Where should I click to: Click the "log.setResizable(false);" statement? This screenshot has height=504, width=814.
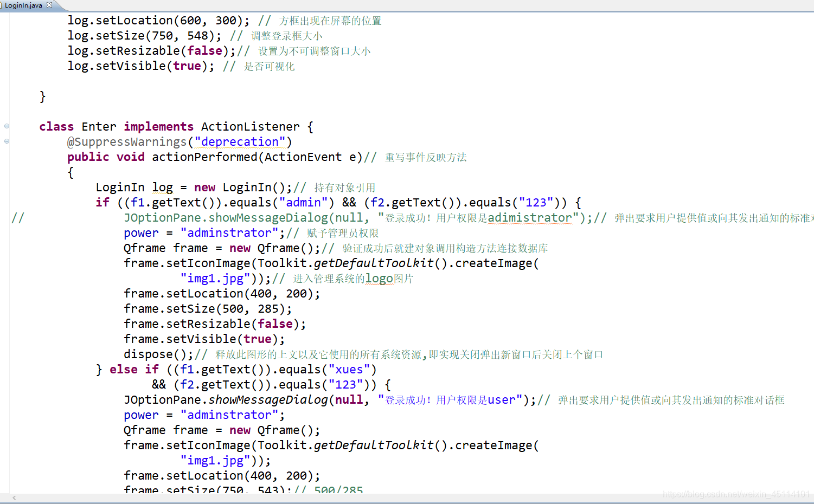(151, 50)
